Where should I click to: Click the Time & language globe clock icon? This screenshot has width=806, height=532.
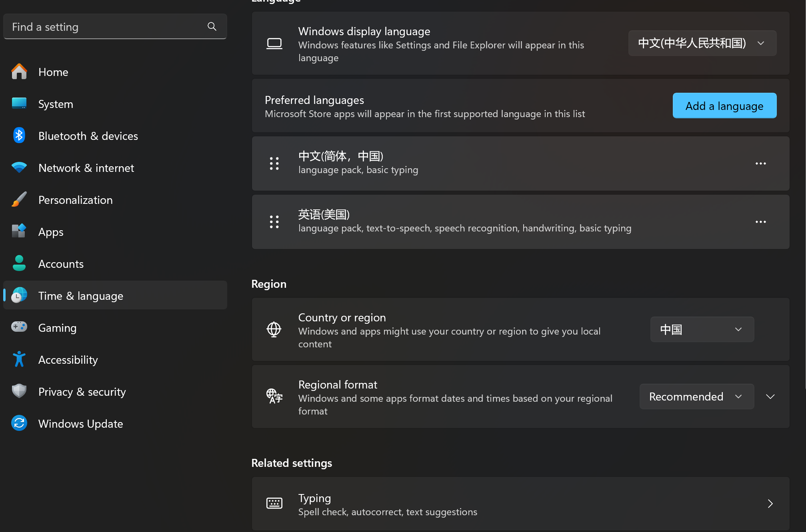pyautogui.click(x=19, y=295)
